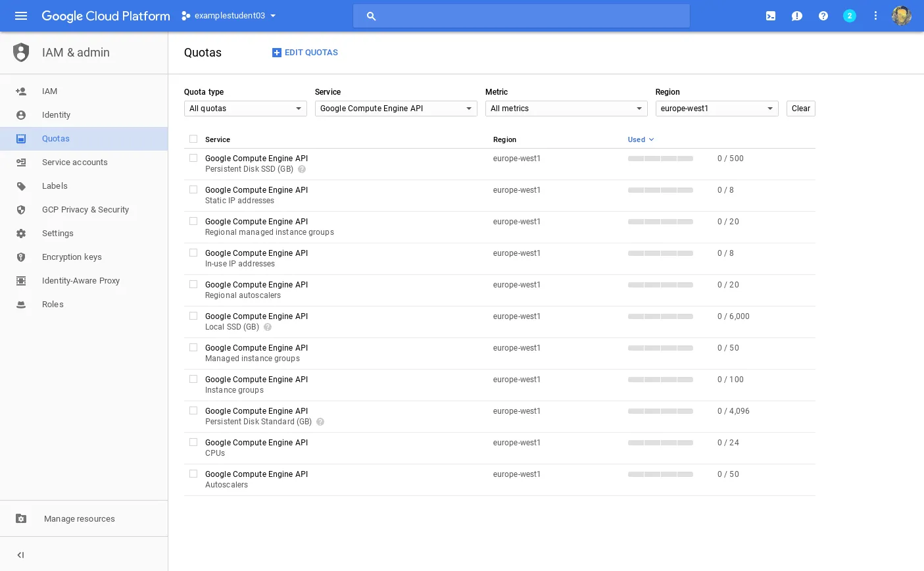Click the usage bar for Autoscalers quota

[x=660, y=474]
